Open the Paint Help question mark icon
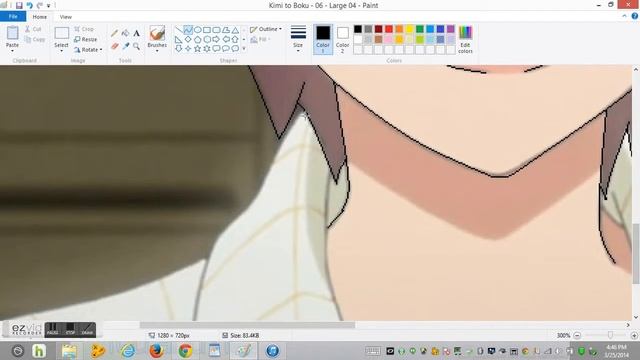Image resolution: width=640 pixels, height=360 pixels. coord(635,16)
